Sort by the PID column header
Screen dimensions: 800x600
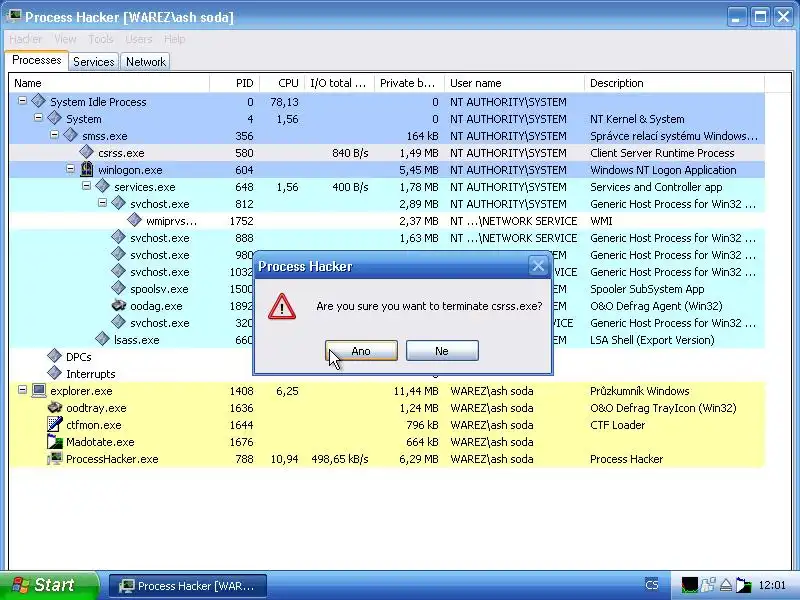click(x=234, y=83)
